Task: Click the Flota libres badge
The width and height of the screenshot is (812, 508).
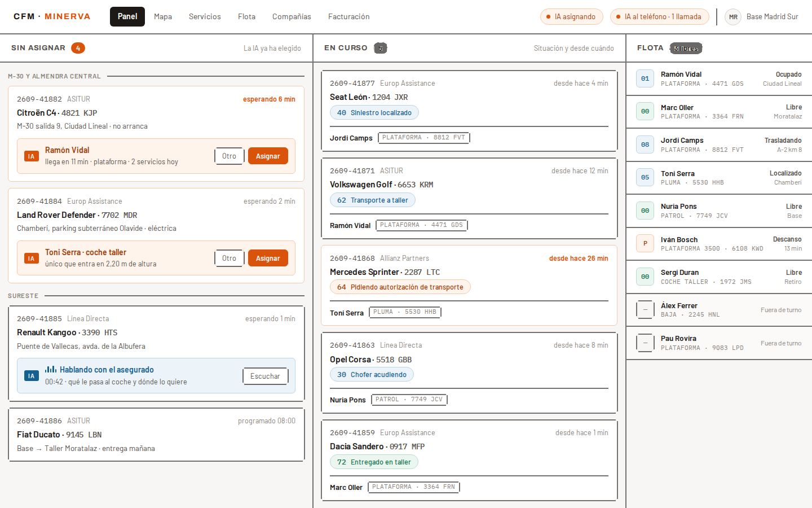Action: pyautogui.click(x=686, y=48)
